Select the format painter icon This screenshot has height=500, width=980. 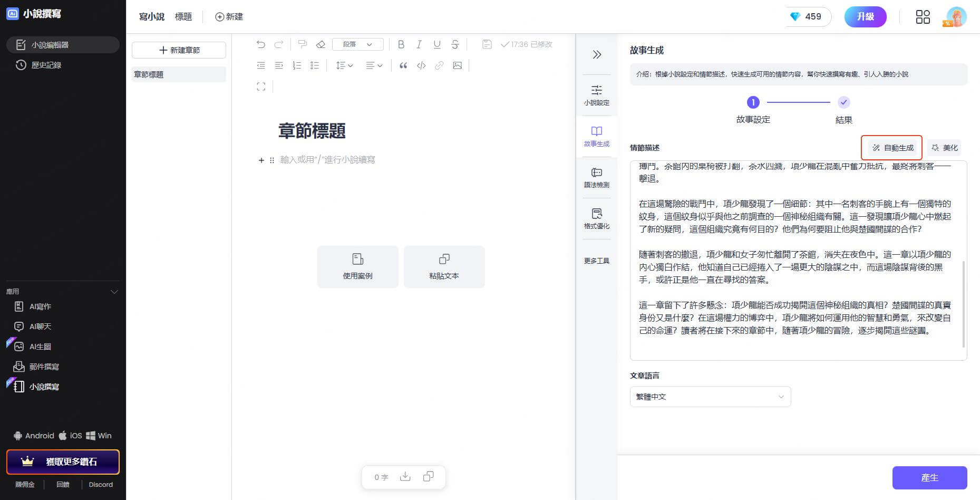click(302, 44)
